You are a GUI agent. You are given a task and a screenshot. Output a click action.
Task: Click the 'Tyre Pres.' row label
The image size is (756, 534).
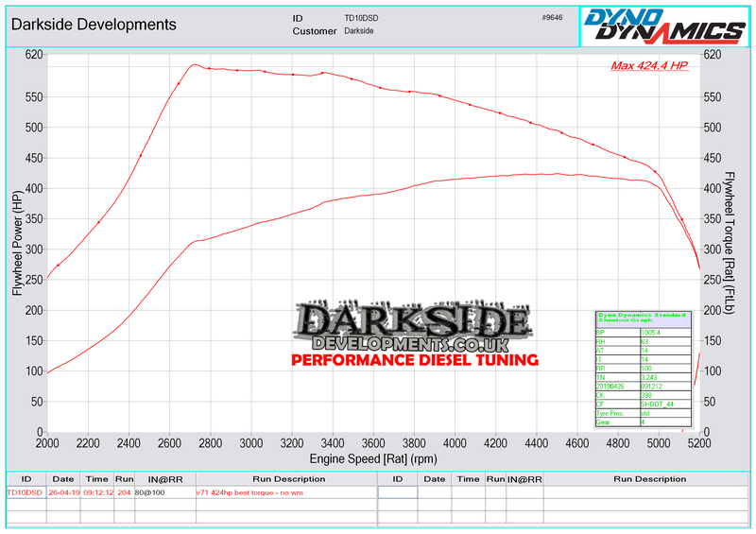point(610,413)
